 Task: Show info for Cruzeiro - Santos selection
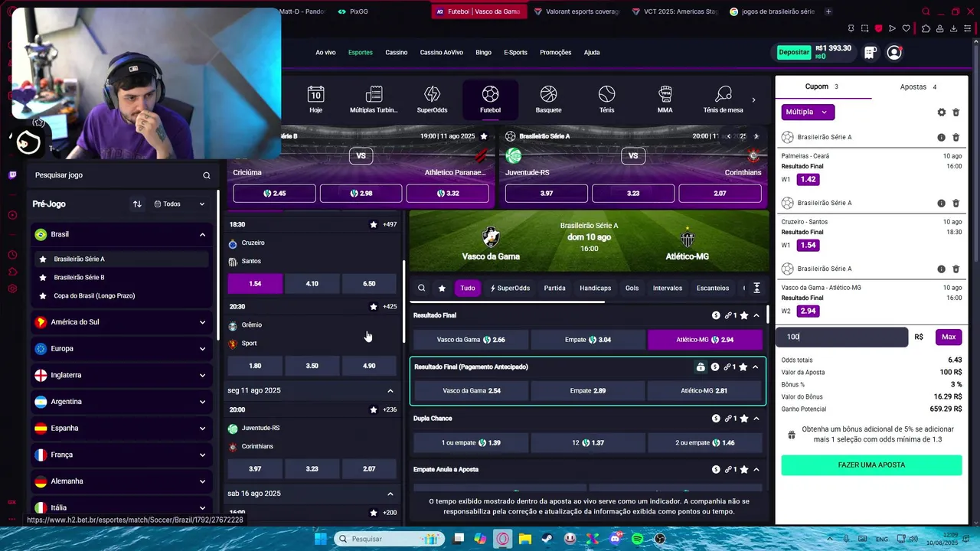(941, 203)
